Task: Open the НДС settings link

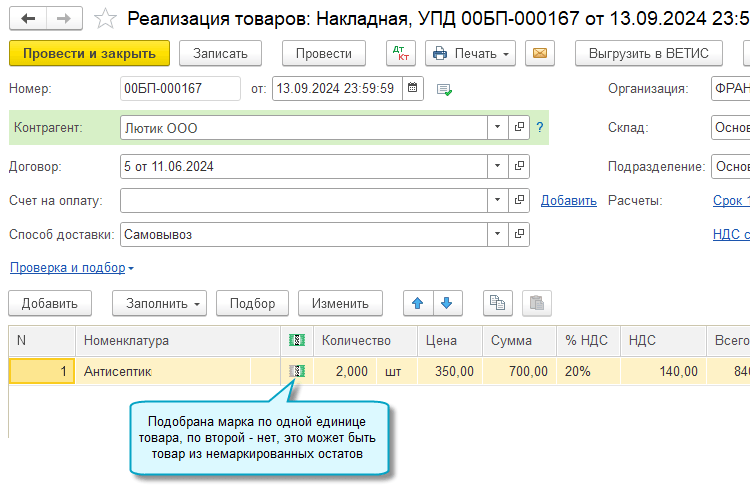Action: pyautogui.click(x=731, y=234)
